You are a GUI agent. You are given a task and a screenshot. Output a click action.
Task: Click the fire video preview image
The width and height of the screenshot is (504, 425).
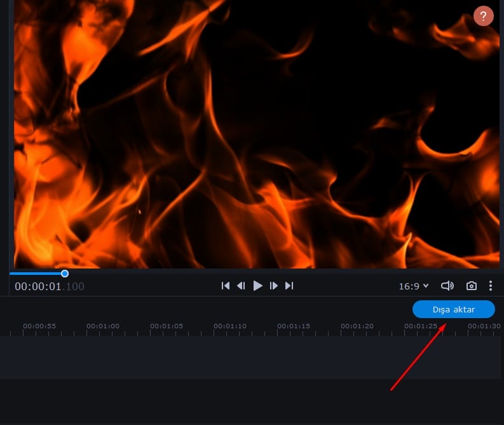coord(257,134)
